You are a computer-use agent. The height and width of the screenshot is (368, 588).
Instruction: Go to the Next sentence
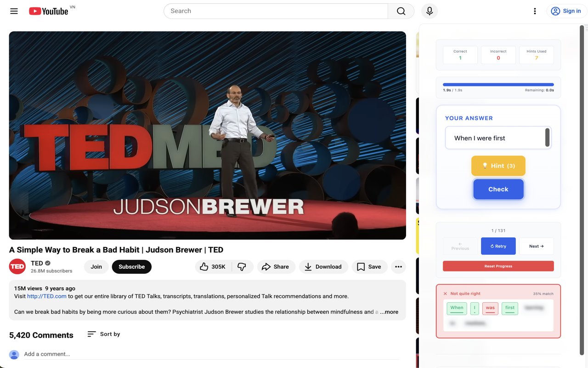536,246
